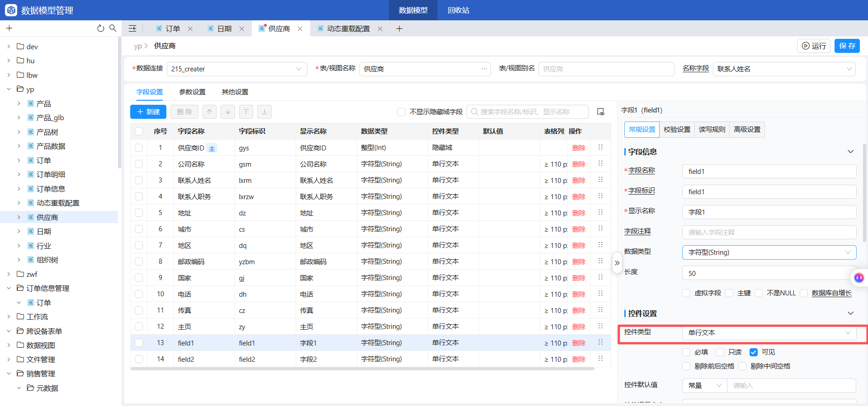
Task: Click the 保存 button
Action: coord(847,46)
